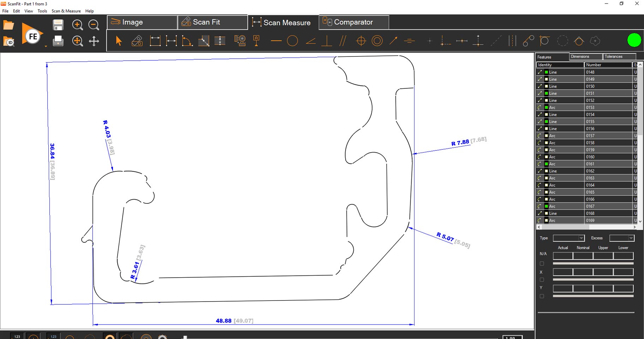The width and height of the screenshot is (644, 339).
Task: Sort by the Number column header
Action: pos(608,65)
